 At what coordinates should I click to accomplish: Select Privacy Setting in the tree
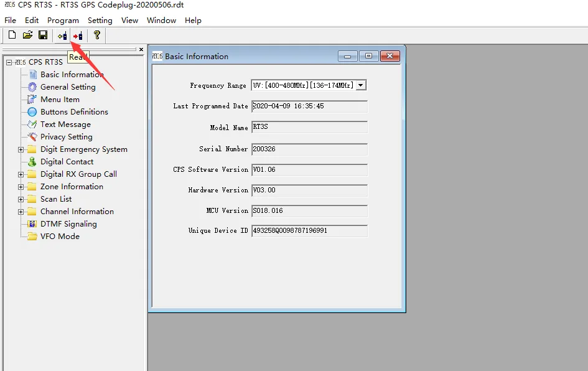(x=67, y=136)
